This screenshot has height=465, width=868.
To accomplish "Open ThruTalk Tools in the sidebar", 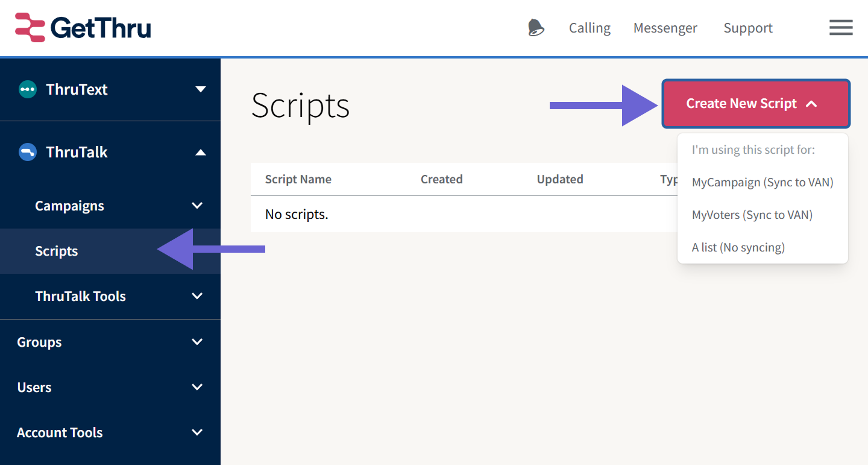I will tap(80, 296).
